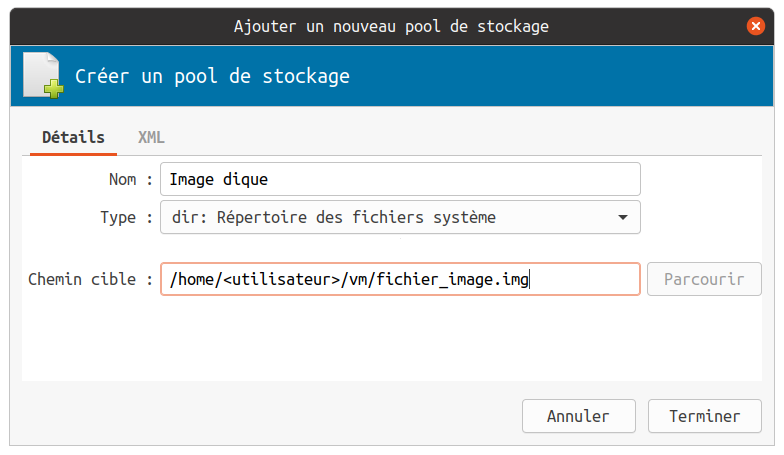Click the "Type :" label
Screen dimensions: 784x455
[126, 217]
